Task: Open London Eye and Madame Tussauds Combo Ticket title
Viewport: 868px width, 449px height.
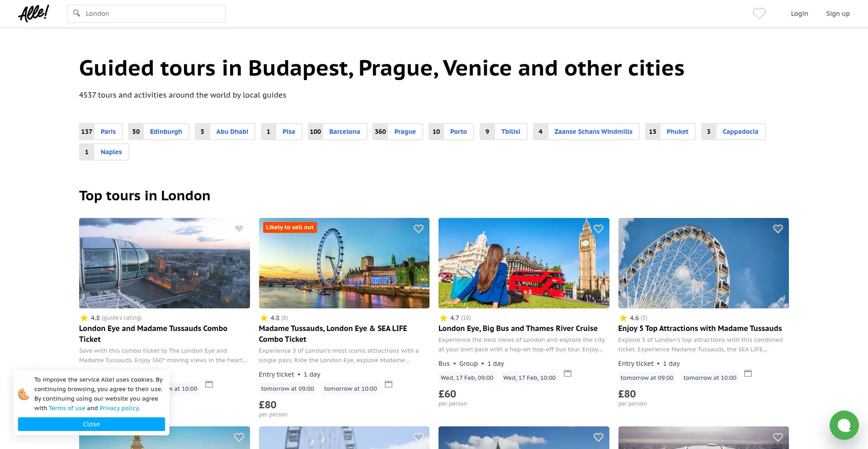Action: (153, 334)
